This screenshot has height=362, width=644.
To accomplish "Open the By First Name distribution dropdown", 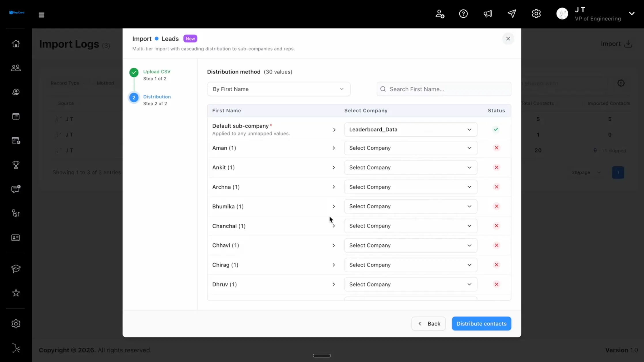I will pyautogui.click(x=279, y=89).
